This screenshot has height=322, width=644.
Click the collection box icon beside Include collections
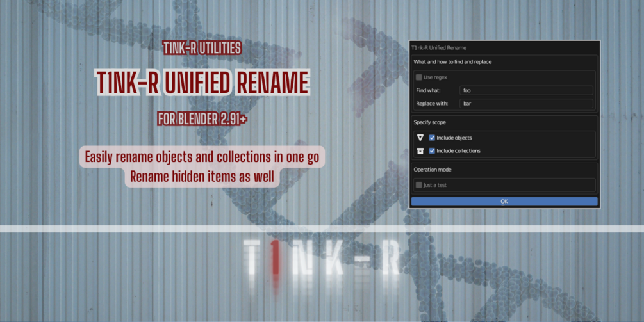(420, 151)
